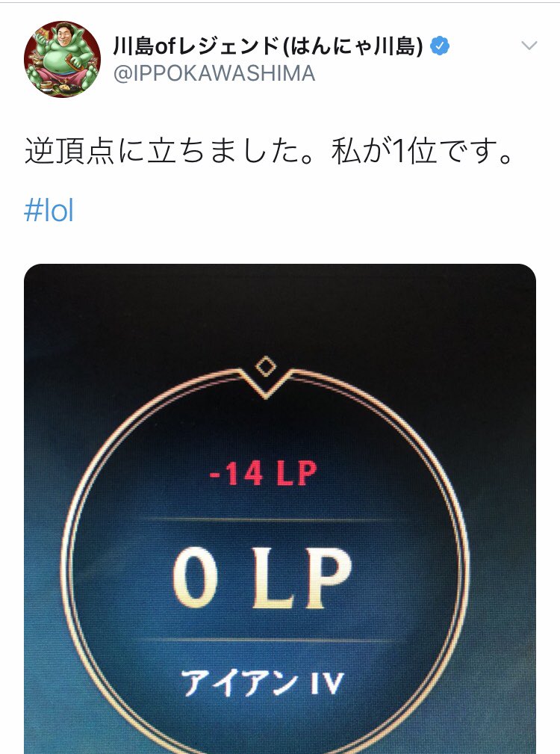The height and width of the screenshot is (754, 560).
Task: Click the V-shaped notch of the gold ring
Action: click(x=265, y=385)
